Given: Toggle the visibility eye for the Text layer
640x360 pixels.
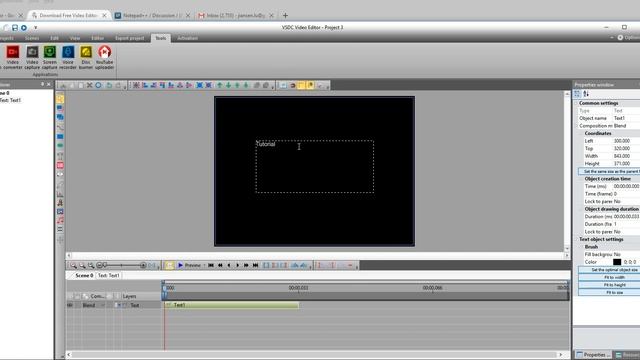Looking at the screenshot, I should click(x=70, y=305).
